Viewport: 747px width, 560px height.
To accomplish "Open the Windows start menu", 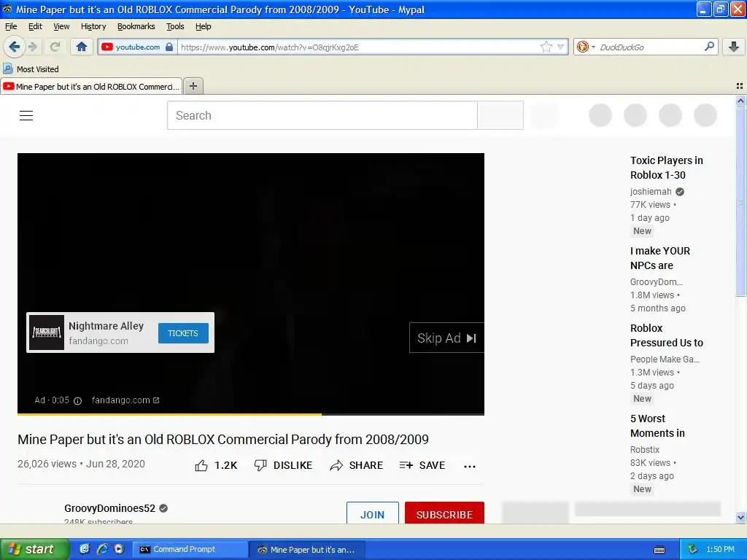I will click(34, 549).
